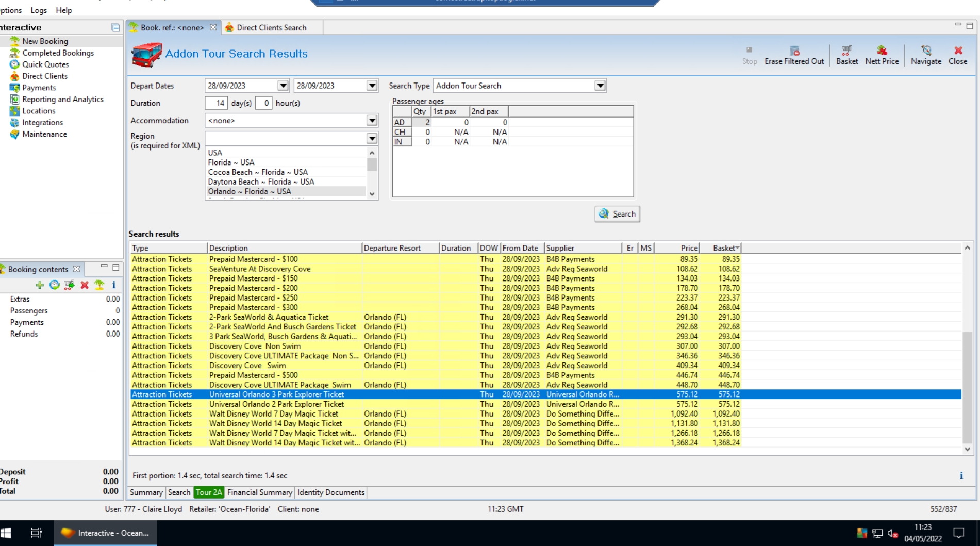This screenshot has width=980, height=546.
Task: Select the Locations sidebar icon
Action: click(x=14, y=111)
